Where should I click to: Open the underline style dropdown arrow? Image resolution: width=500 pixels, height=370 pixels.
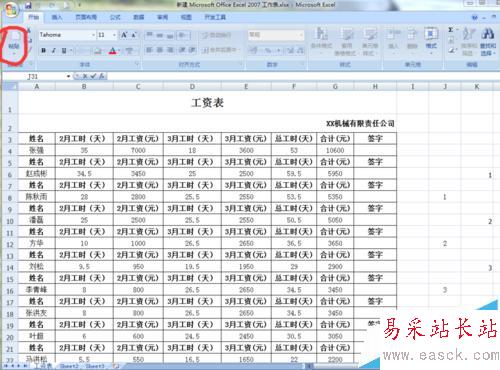71,51
